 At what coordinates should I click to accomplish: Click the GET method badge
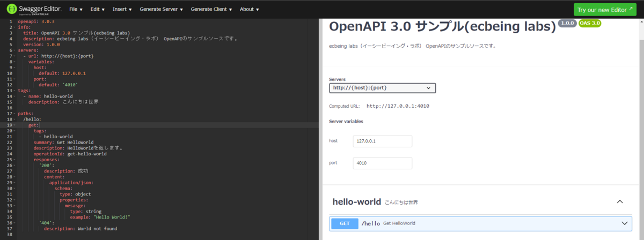pos(345,223)
